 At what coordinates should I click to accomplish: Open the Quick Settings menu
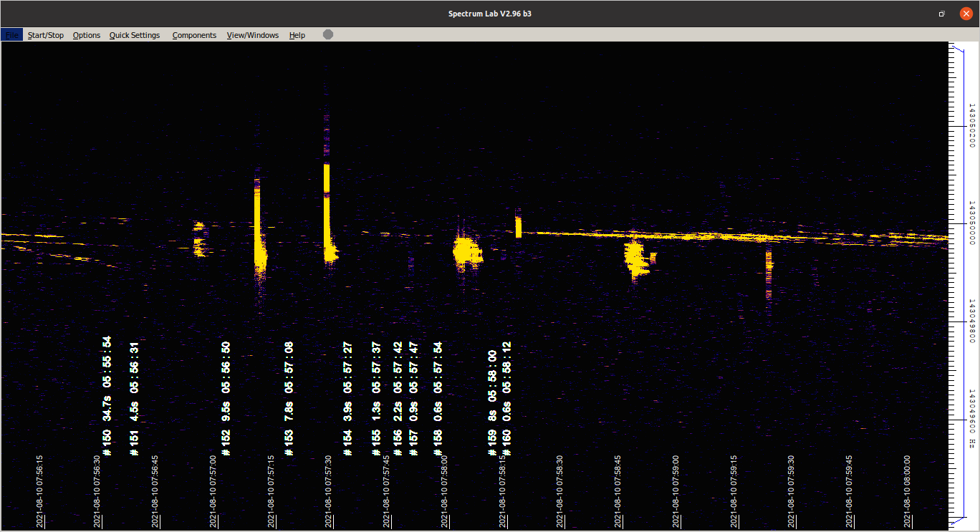(135, 35)
